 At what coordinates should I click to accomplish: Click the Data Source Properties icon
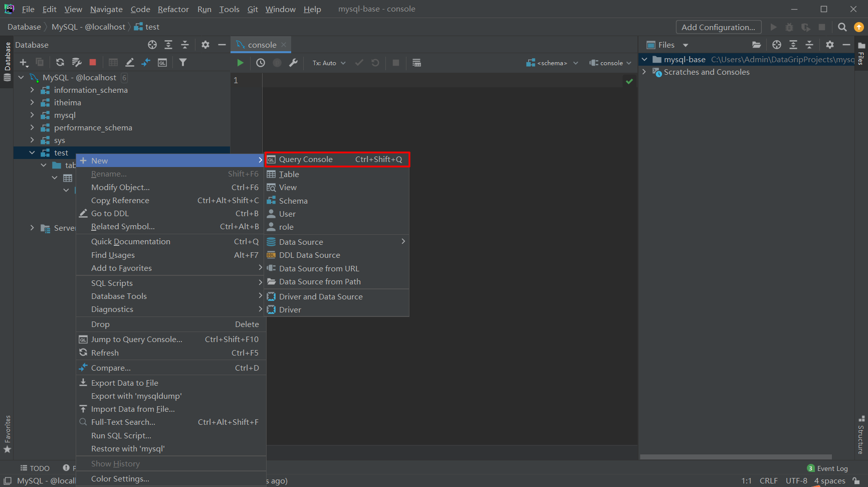click(x=76, y=63)
